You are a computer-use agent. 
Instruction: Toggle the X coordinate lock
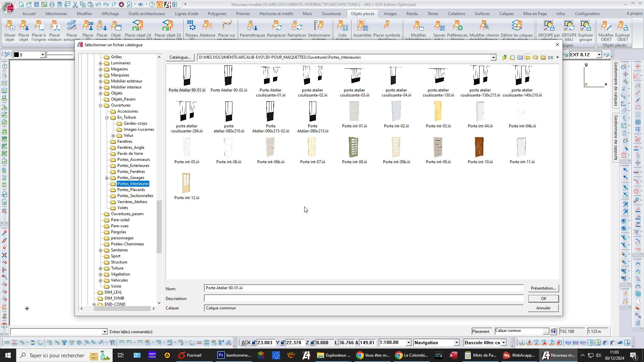coord(254,343)
